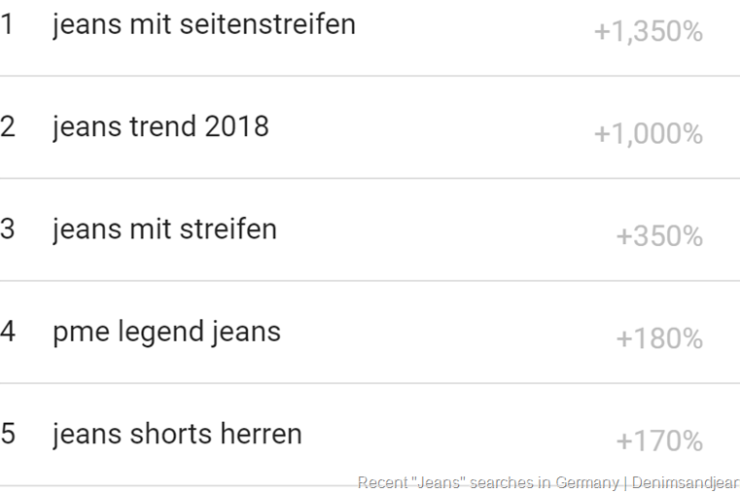740x493 pixels.
Task: Select the "jeans shorts herren" search term
Action: 177,434
